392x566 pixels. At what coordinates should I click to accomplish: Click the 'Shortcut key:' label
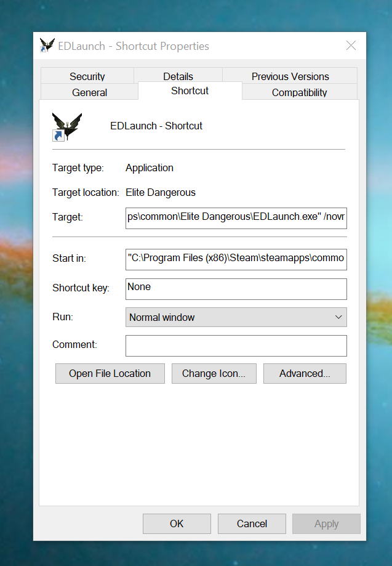point(81,288)
